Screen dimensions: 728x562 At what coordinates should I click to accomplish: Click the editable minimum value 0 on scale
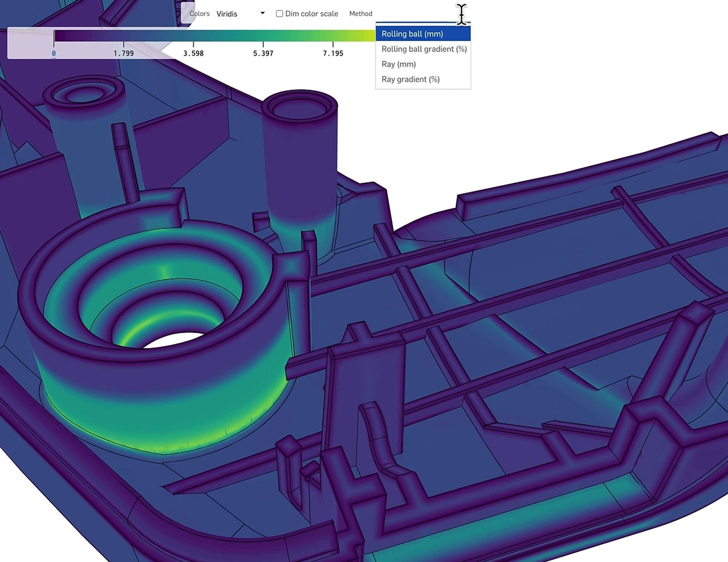[x=54, y=54]
